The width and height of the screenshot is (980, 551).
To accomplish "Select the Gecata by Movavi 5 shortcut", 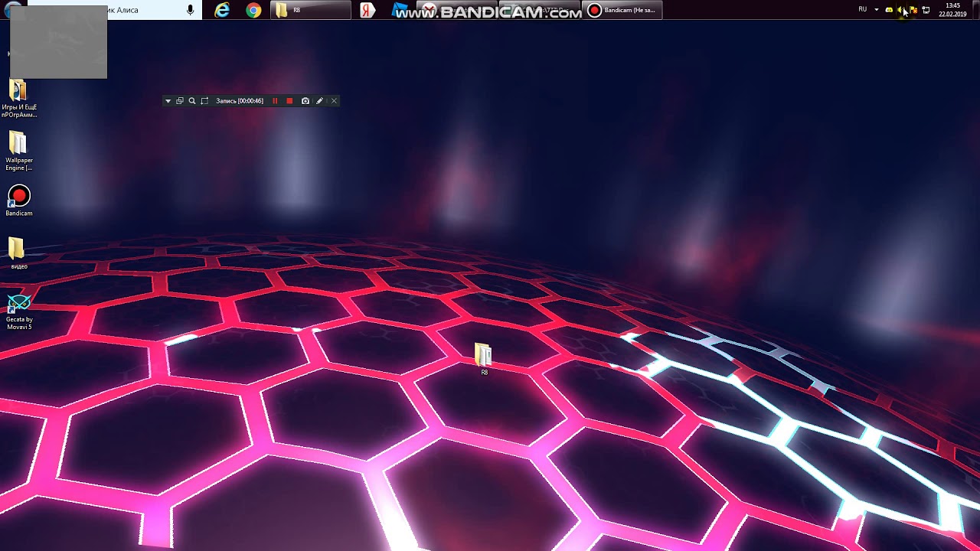I will [x=19, y=311].
